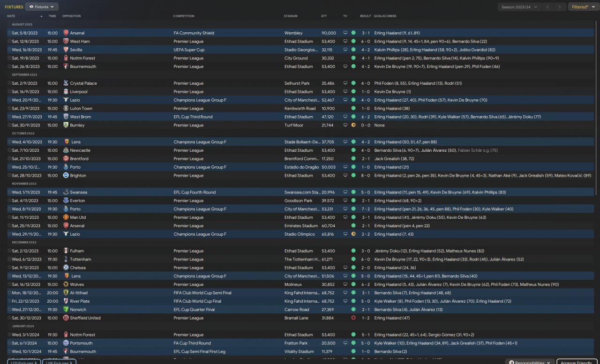Go to the previous season with left arrow
This screenshot has height=364, width=600.
coord(548,7)
